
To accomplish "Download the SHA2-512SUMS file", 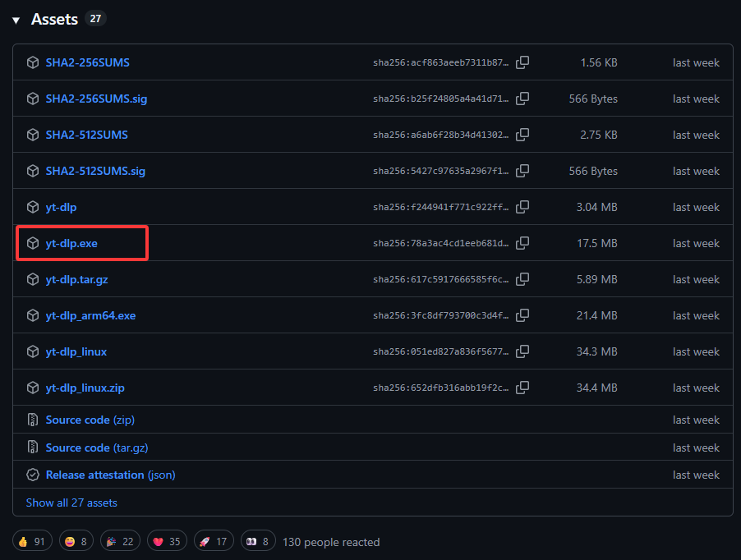I will (86, 135).
